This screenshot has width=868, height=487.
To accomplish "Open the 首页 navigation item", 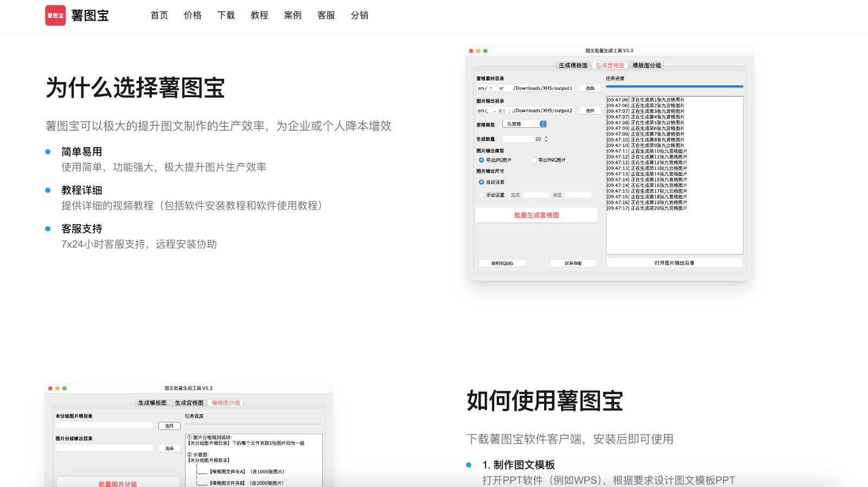I will coord(159,15).
